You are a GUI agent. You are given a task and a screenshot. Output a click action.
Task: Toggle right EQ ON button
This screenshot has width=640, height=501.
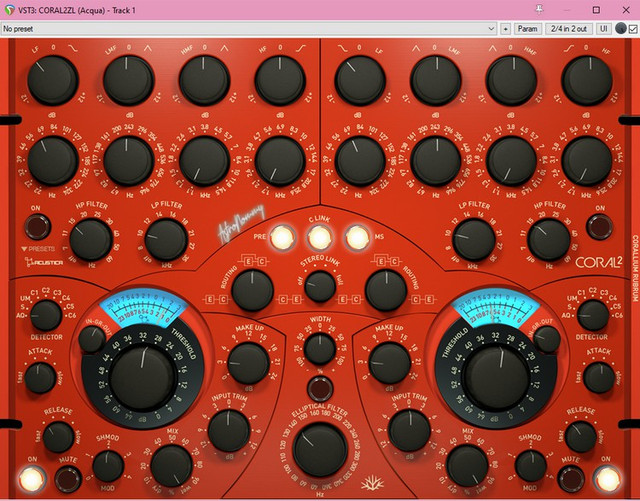(x=600, y=227)
